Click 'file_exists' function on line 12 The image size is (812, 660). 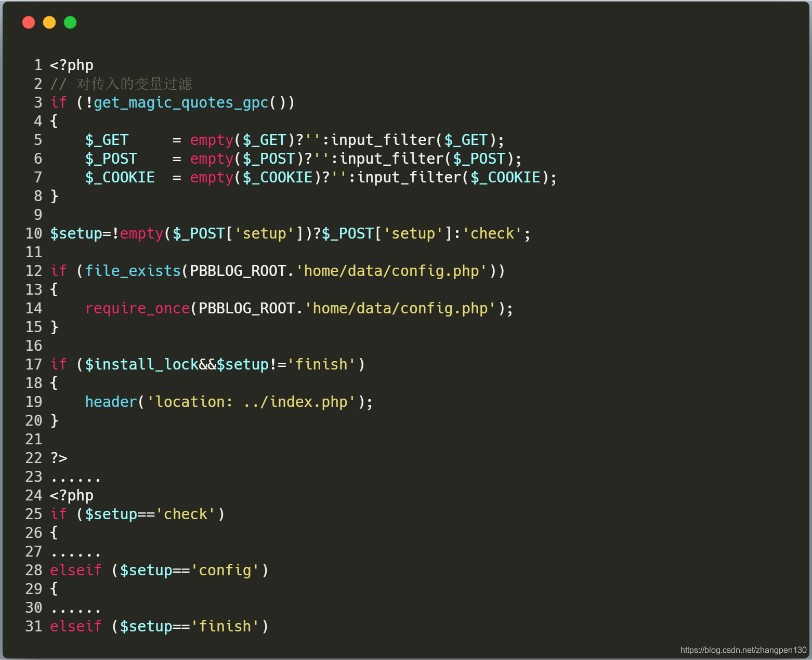point(133,271)
